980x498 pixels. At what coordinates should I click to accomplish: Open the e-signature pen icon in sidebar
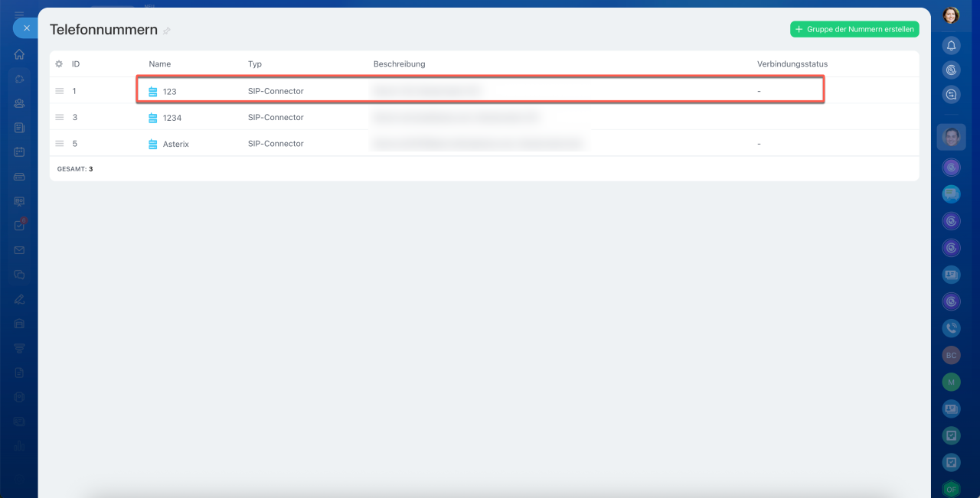(x=19, y=299)
